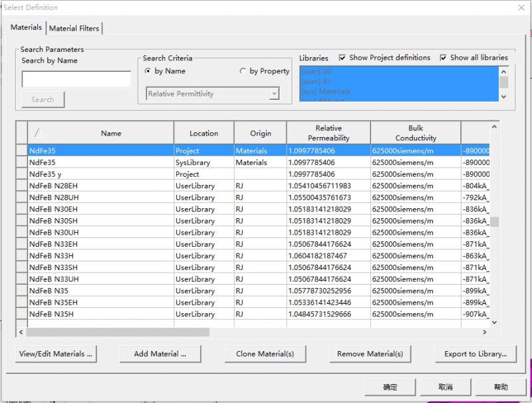Viewport: 532px width, 403px height.
Task: Sort by the Name column header
Action: pos(101,133)
